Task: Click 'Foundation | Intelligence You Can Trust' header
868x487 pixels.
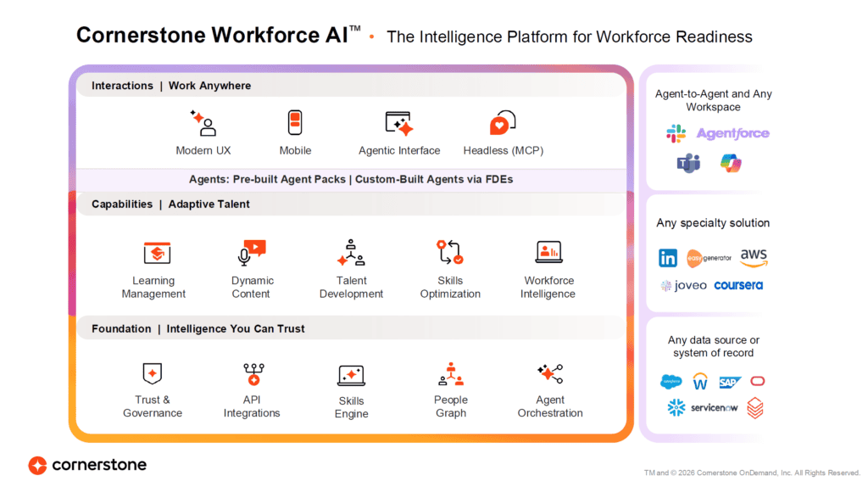Action: [x=198, y=328]
